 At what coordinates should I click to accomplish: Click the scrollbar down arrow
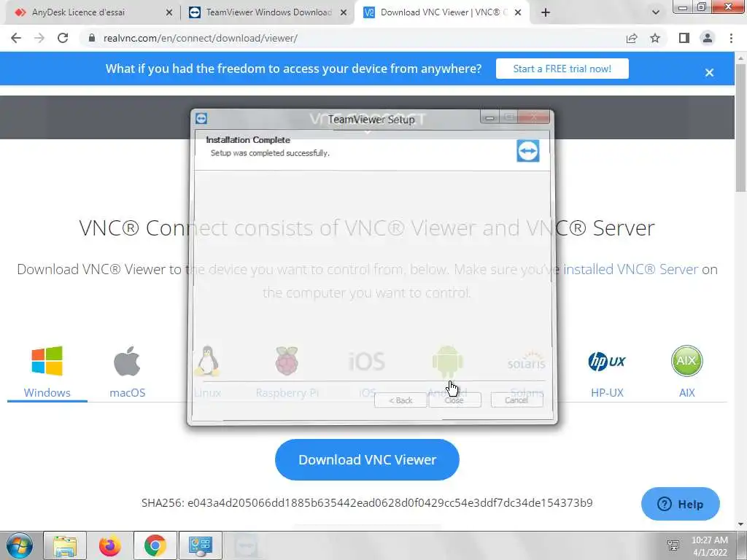(741, 525)
